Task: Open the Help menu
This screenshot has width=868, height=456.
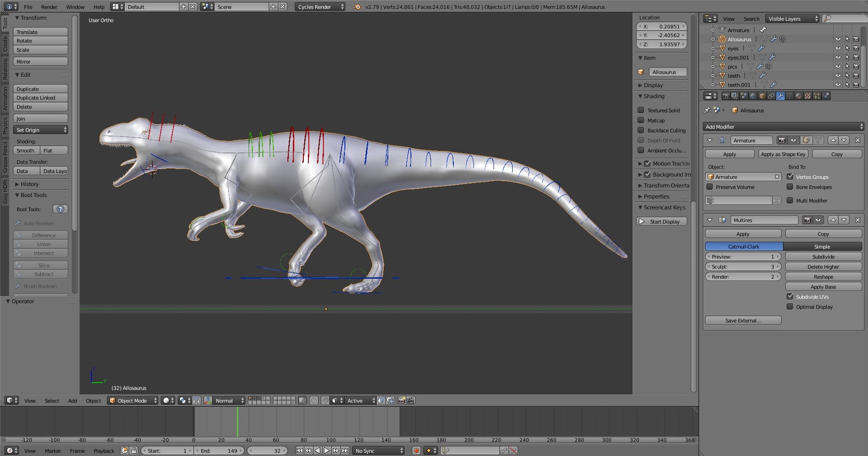Action: click(x=99, y=7)
